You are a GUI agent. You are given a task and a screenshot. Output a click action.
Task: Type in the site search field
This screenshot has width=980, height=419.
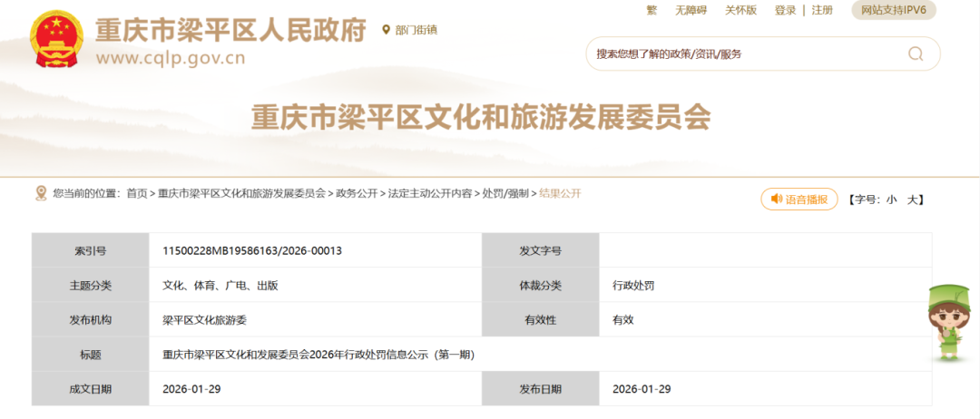click(x=744, y=54)
